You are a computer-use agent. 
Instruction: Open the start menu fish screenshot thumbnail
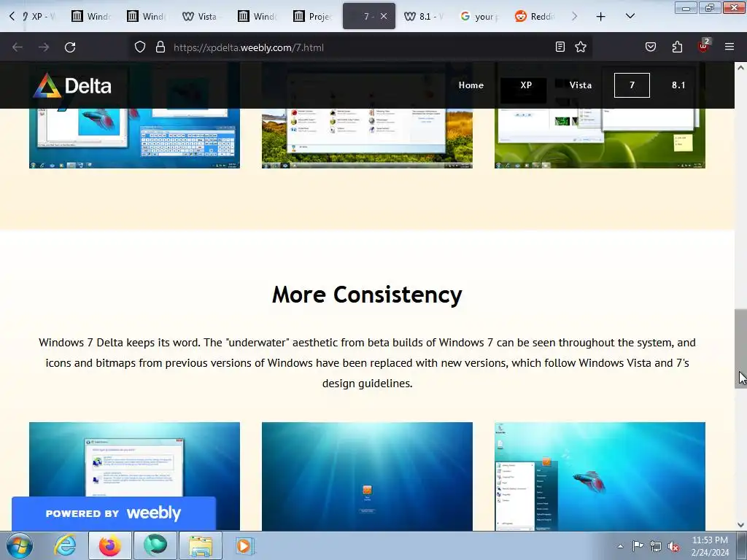[x=600, y=476]
